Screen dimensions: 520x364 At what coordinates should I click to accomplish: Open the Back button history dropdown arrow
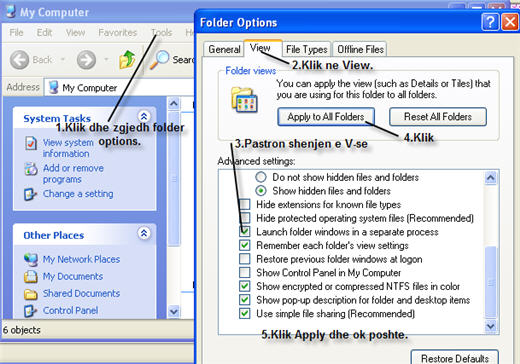pyautogui.click(x=63, y=60)
